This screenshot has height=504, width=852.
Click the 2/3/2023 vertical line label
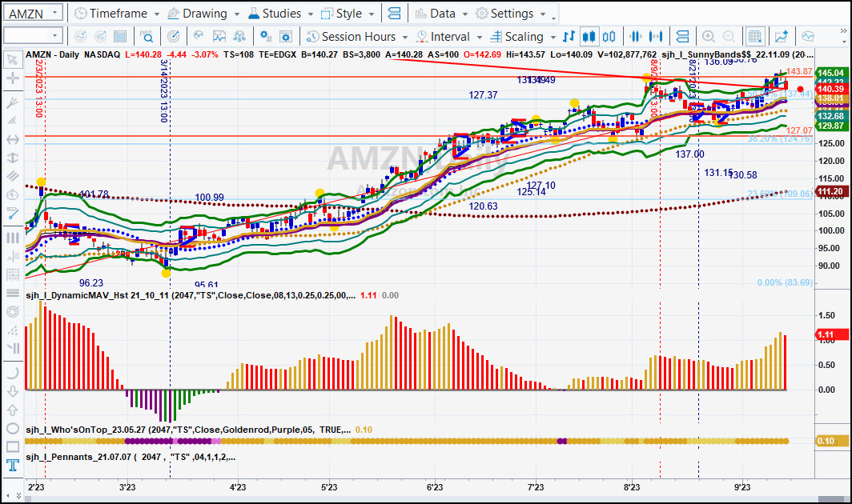coord(38,88)
